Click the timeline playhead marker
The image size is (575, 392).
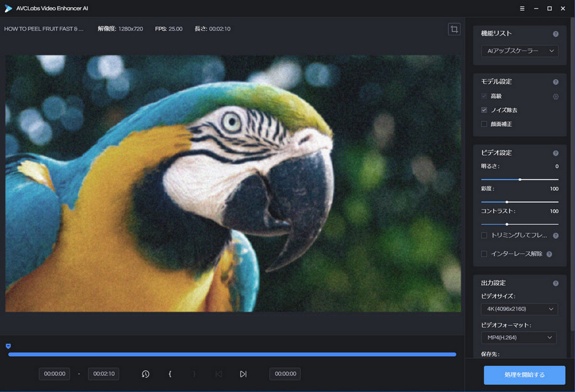[x=8, y=346]
